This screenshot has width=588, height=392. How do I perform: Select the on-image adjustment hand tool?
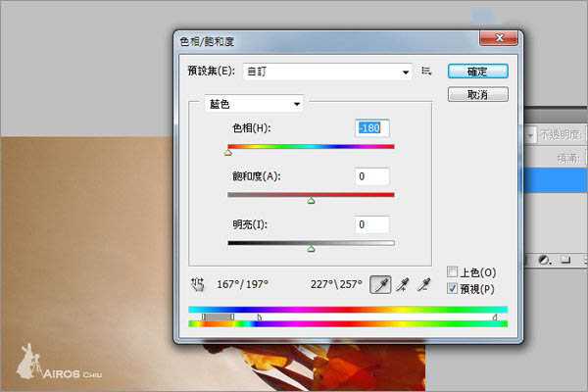pyautogui.click(x=197, y=284)
